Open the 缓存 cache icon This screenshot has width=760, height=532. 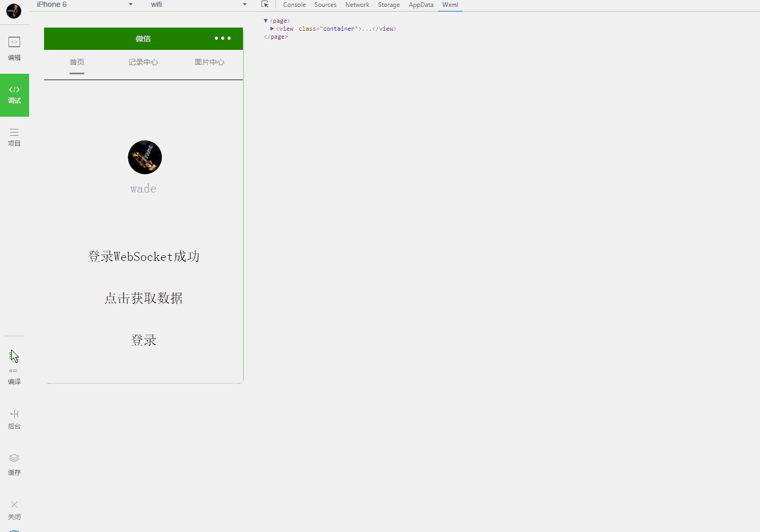[14, 464]
